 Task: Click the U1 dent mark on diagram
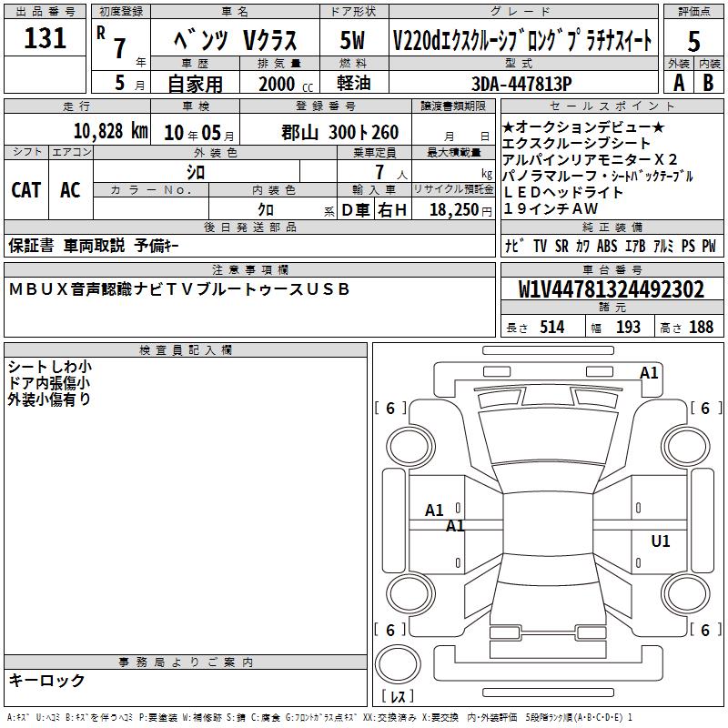tap(661, 541)
